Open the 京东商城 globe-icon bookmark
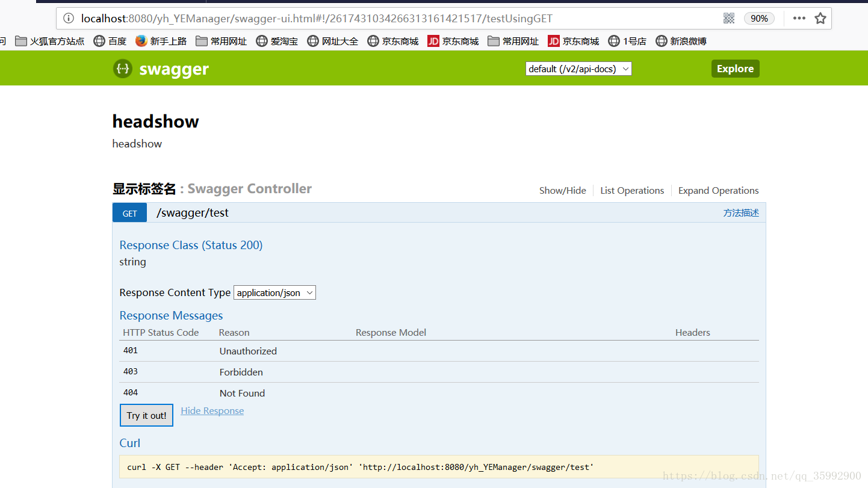The width and height of the screenshot is (868, 488). tap(393, 41)
